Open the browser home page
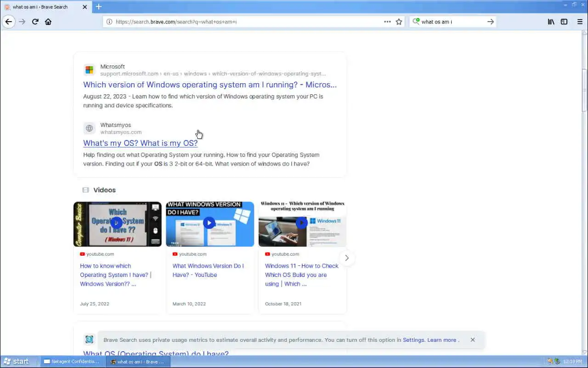This screenshot has height=368, width=588. click(48, 22)
